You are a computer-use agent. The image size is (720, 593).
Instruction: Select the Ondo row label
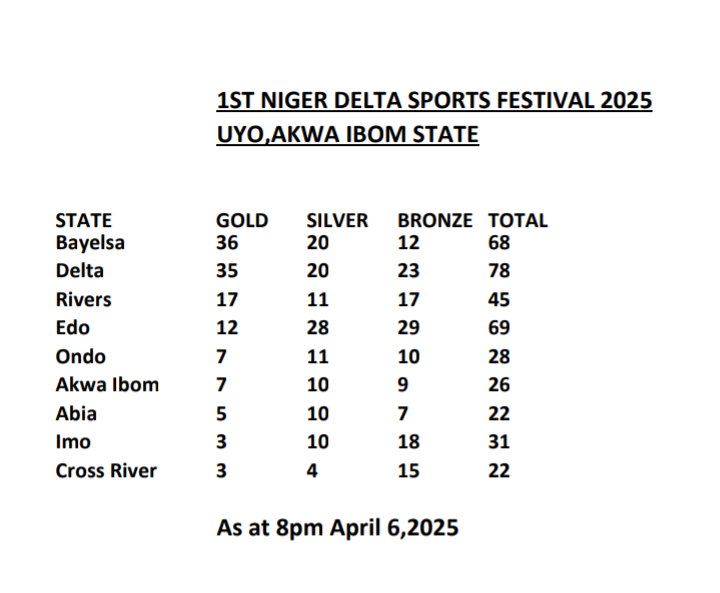click(x=80, y=357)
